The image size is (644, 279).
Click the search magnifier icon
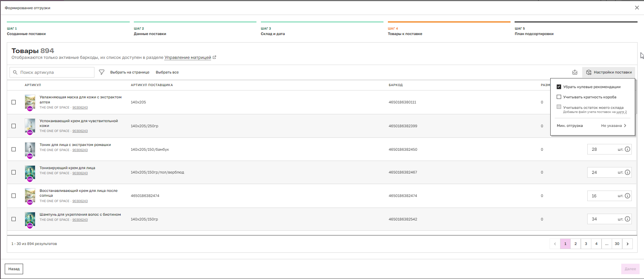(15, 72)
